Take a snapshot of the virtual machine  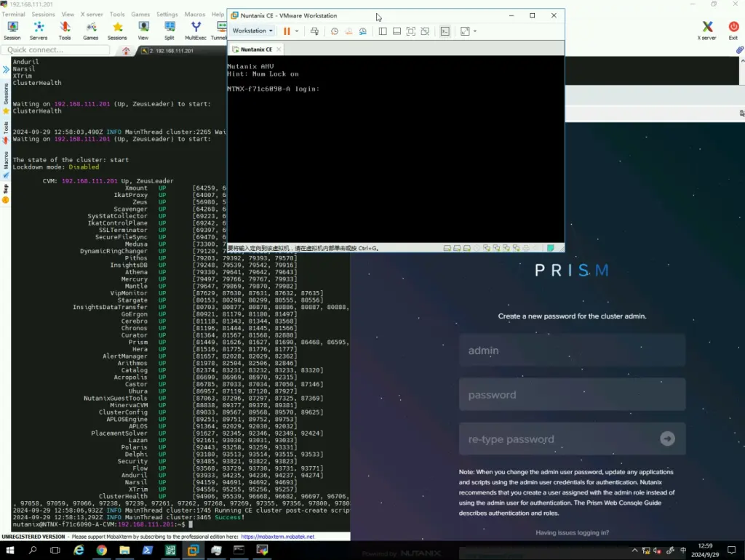[x=334, y=31]
